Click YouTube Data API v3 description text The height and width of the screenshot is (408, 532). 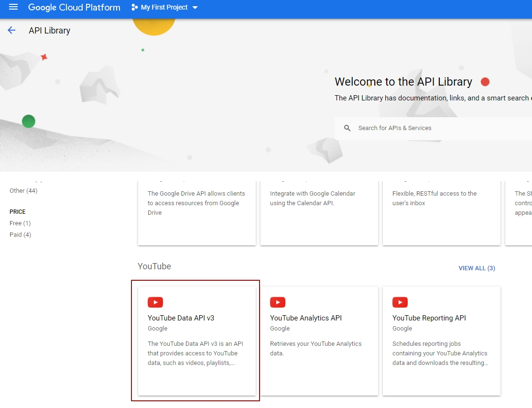click(196, 353)
